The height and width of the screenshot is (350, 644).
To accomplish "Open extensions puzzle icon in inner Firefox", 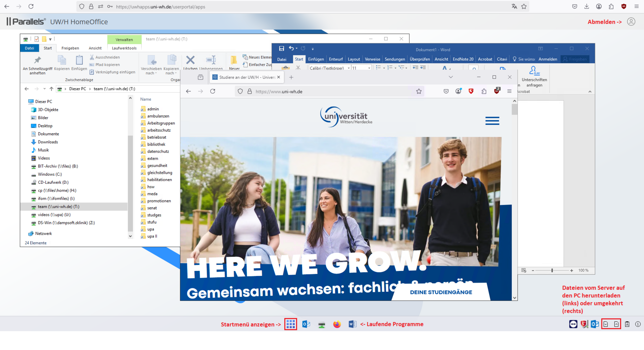I will coord(484,91).
